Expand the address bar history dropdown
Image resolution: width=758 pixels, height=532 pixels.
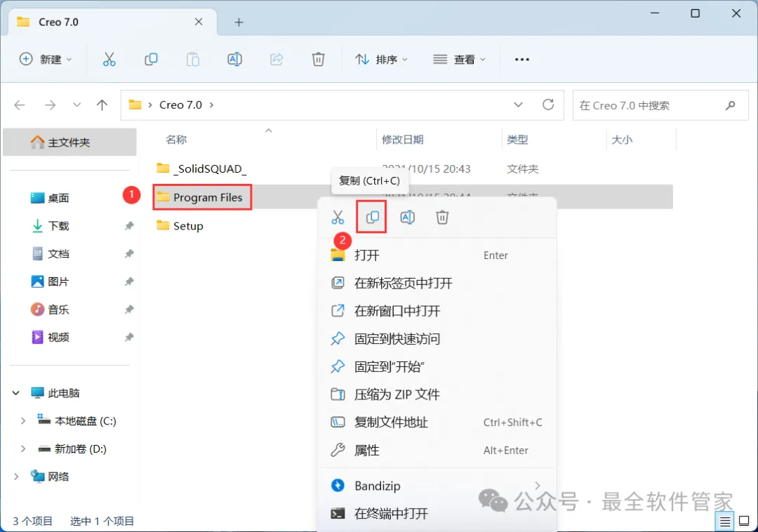point(518,105)
